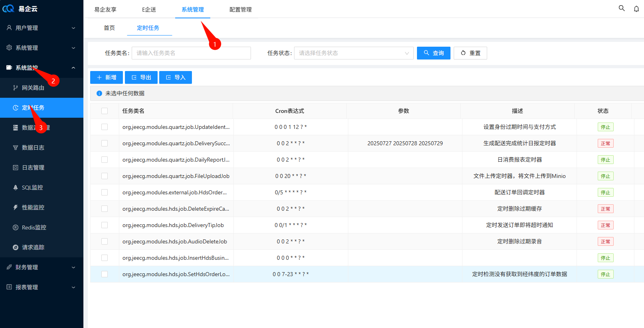Click 停止 status tag of UpdateIdent... row

(x=606, y=127)
